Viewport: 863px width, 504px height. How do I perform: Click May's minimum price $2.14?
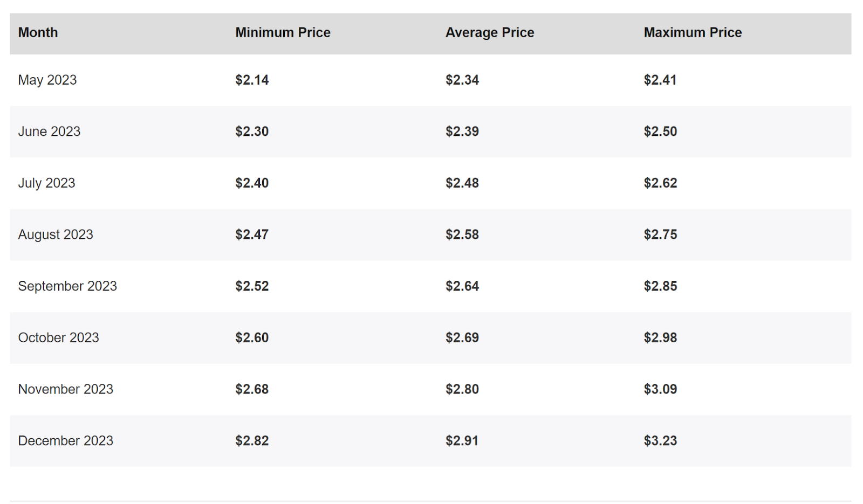coord(252,80)
